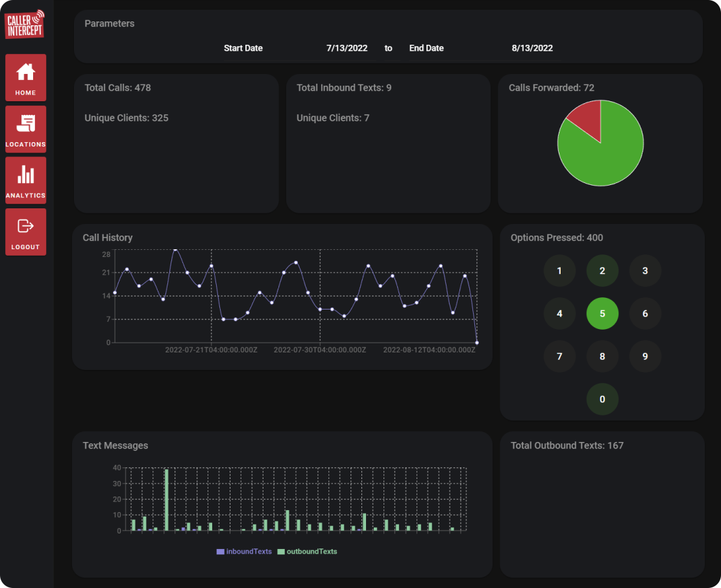Click the Logout icon
Viewport: 721px width, 588px height.
[25, 232]
